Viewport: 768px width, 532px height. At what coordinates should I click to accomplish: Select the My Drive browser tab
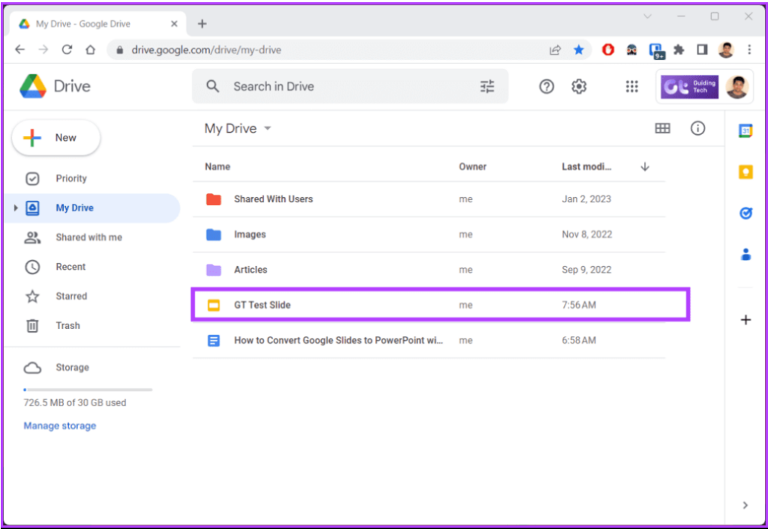pos(90,23)
